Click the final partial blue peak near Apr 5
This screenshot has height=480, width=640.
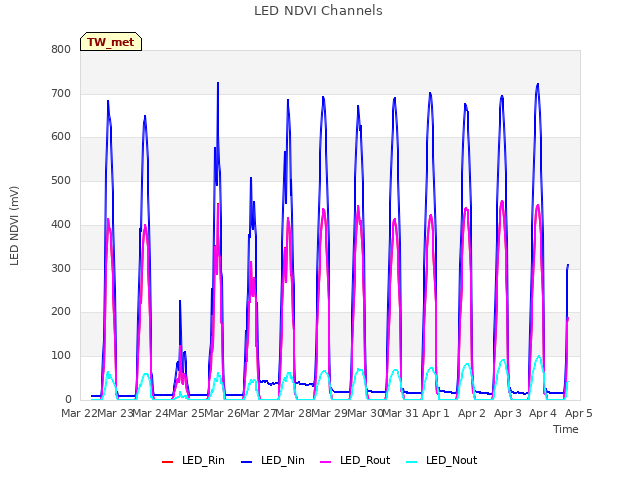tap(568, 265)
